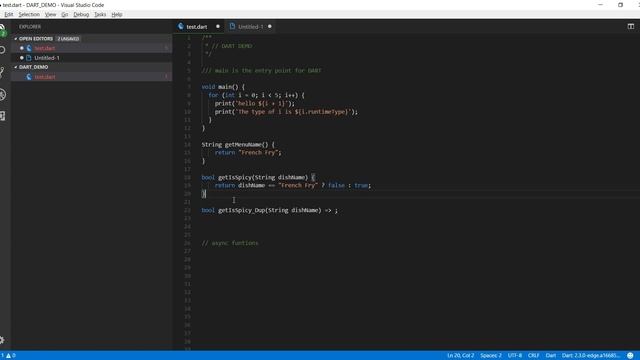Screen dimensions: 640x360
Task: Open the Selection menu
Action: pos(29,14)
